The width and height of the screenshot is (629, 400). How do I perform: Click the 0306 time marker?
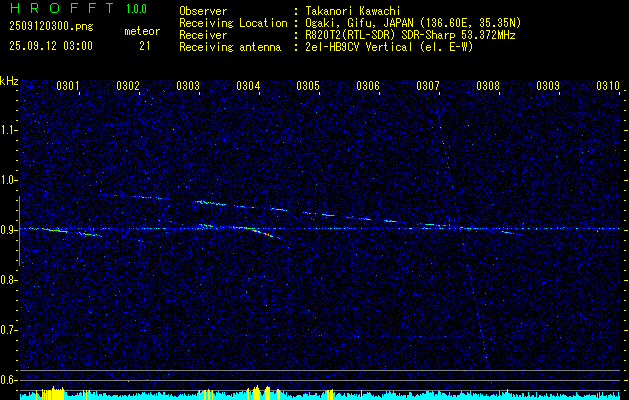point(368,85)
